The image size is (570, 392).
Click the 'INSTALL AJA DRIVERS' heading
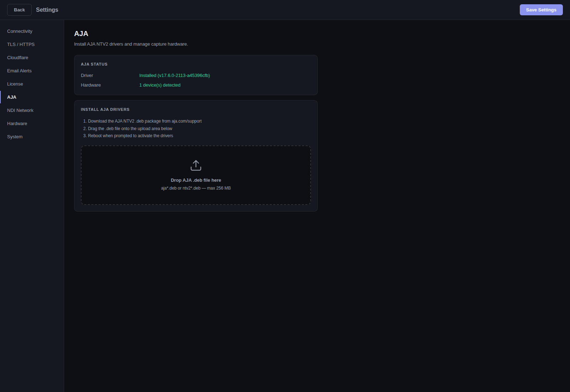click(105, 109)
